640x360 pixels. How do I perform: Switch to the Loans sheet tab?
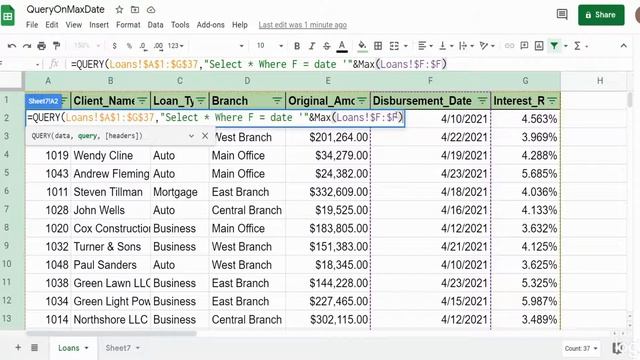click(x=73, y=348)
